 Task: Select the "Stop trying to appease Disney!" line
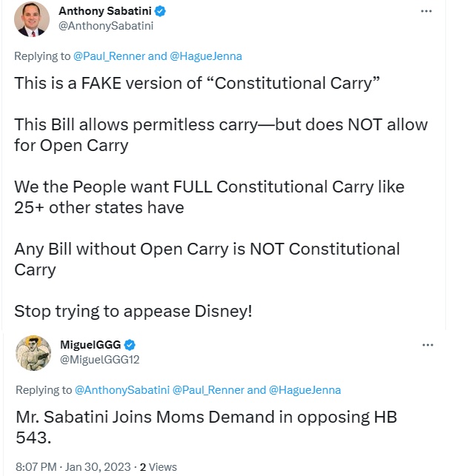pyautogui.click(x=133, y=312)
